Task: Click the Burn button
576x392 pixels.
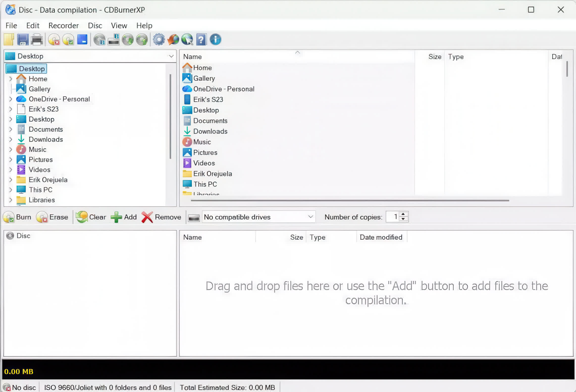Action: pyautogui.click(x=17, y=217)
